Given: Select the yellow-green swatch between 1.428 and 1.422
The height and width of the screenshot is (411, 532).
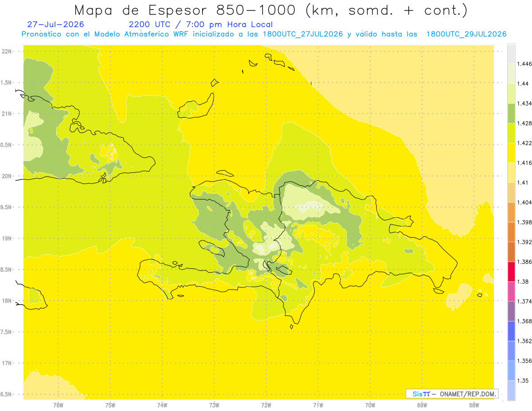Looking at the screenshot, I should (511, 133).
